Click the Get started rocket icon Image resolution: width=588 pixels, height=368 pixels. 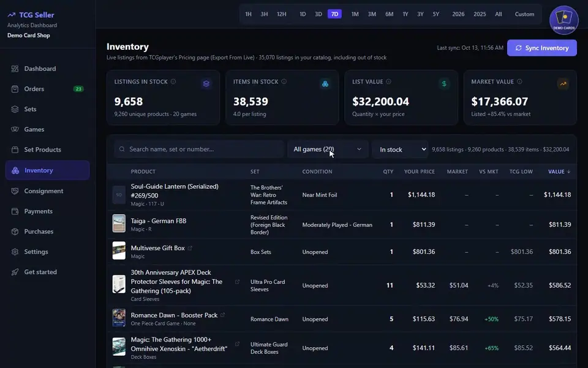(15, 272)
